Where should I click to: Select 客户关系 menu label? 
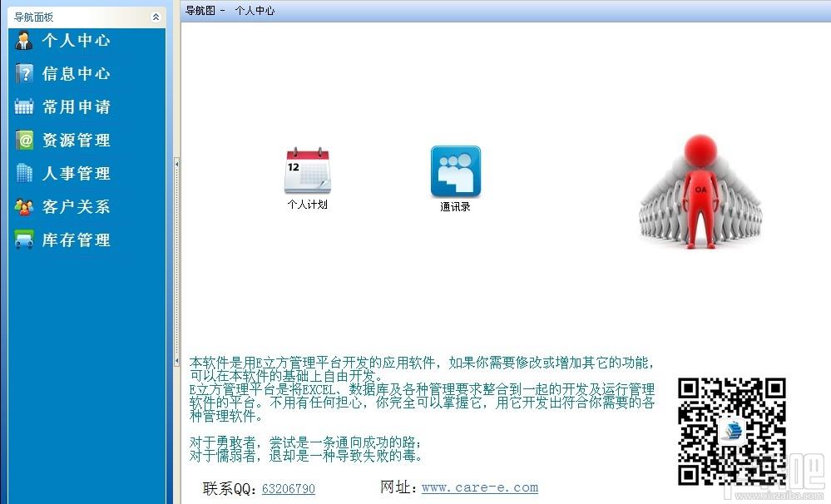77,207
